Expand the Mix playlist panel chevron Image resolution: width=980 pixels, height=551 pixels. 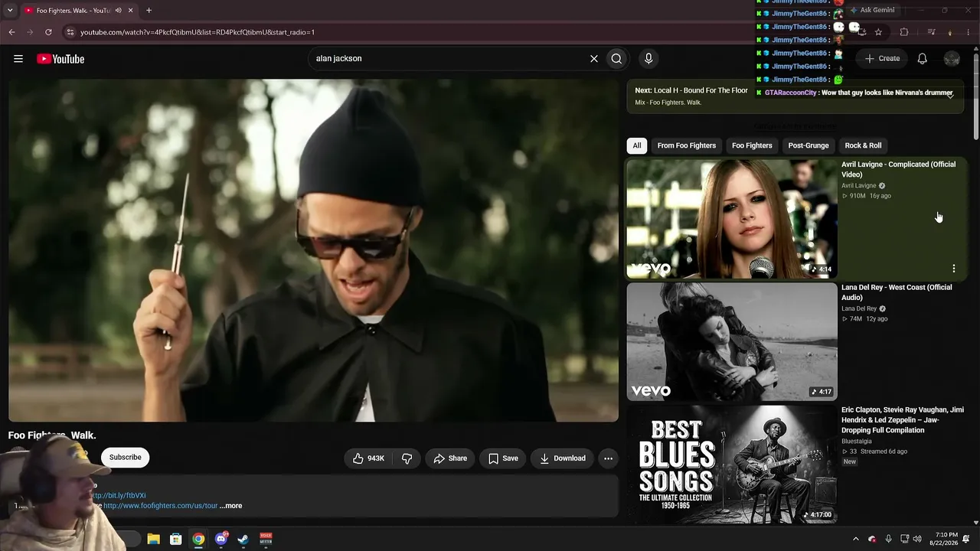(950, 96)
